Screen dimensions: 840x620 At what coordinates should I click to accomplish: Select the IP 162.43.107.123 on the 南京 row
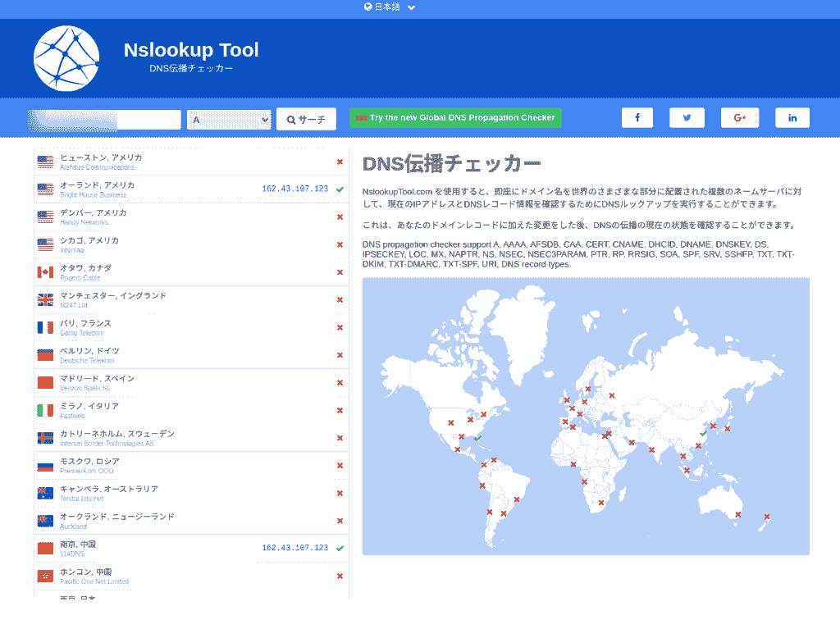pyautogui.click(x=295, y=549)
